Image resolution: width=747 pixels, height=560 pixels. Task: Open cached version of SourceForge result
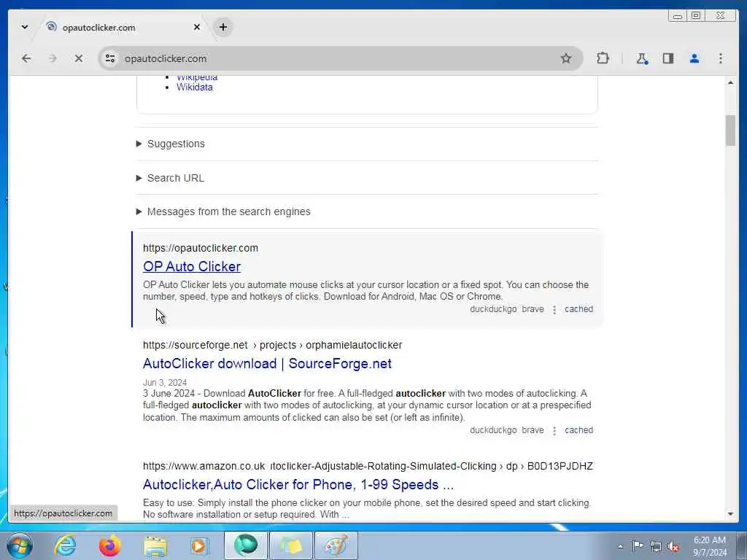[x=578, y=430]
